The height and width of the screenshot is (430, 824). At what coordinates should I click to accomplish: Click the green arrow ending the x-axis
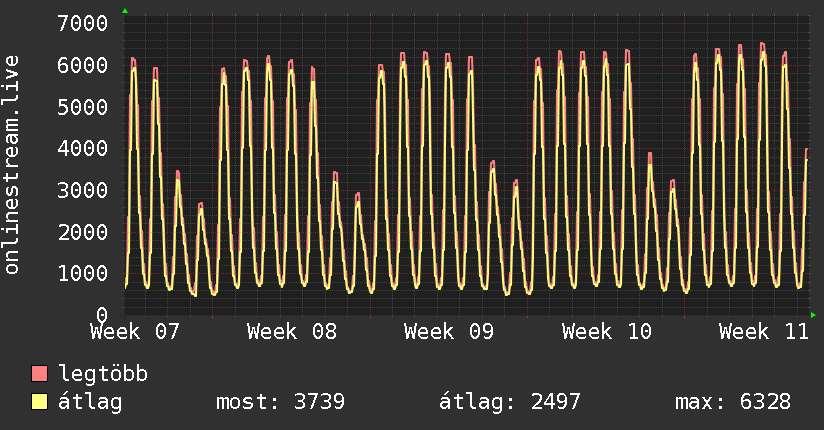point(813,315)
